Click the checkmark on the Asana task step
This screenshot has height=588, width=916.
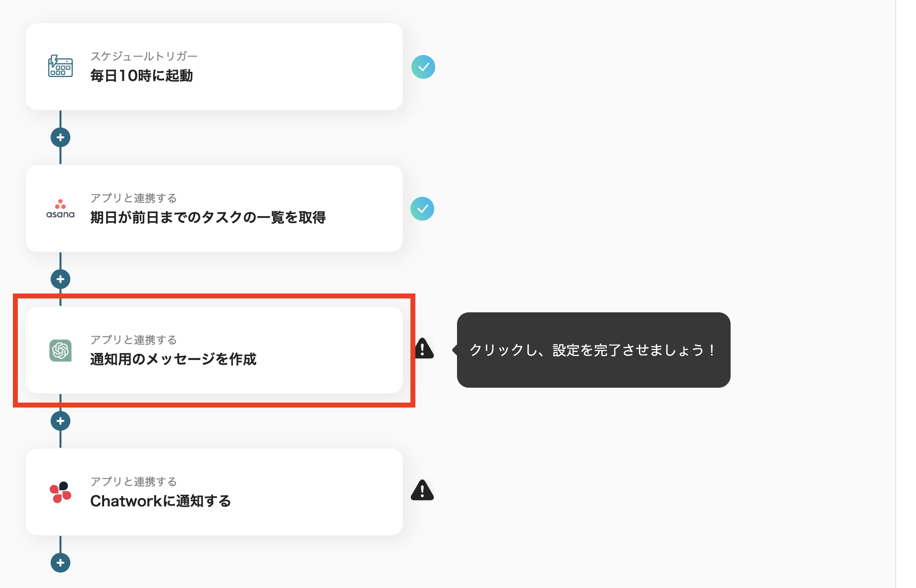pyautogui.click(x=422, y=209)
